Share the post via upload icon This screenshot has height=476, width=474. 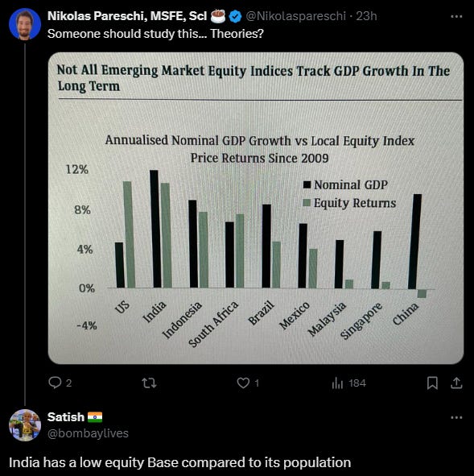pos(456,383)
